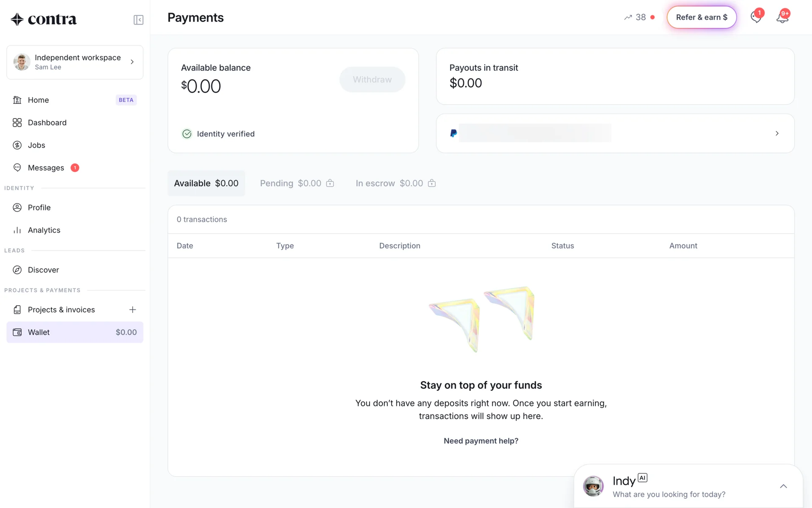Open Messages in the sidebar
This screenshot has height=508, width=812.
coord(46,168)
